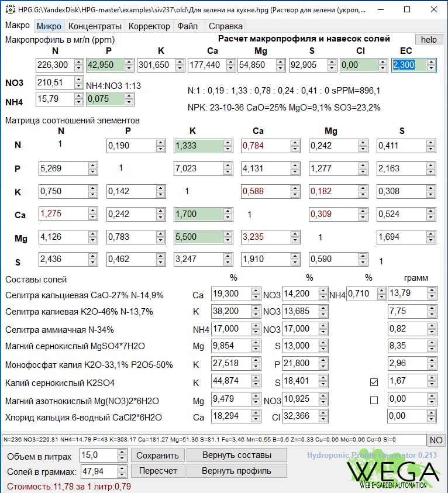Increase the P macroprofile value 42,950
The image size is (448, 493).
[x=129, y=62]
